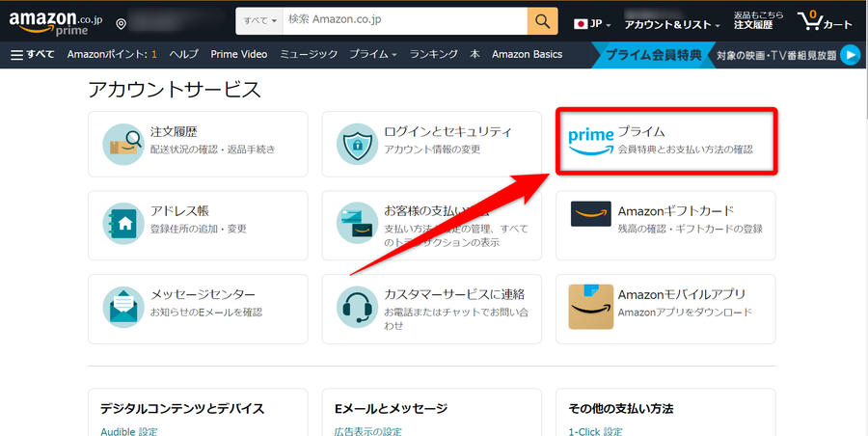Click プライム会員特典 banner
The width and height of the screenshot is (868, 436).
point(653,55)
